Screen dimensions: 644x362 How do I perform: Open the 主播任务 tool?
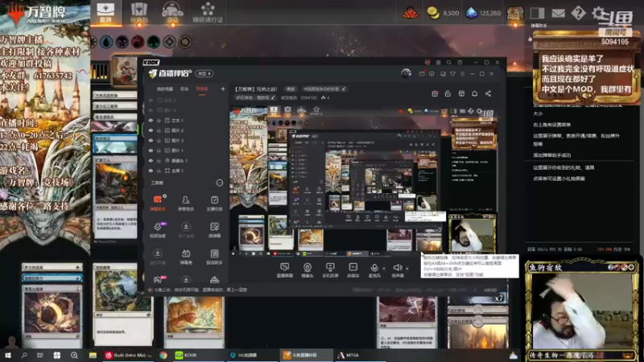(214, 204)
